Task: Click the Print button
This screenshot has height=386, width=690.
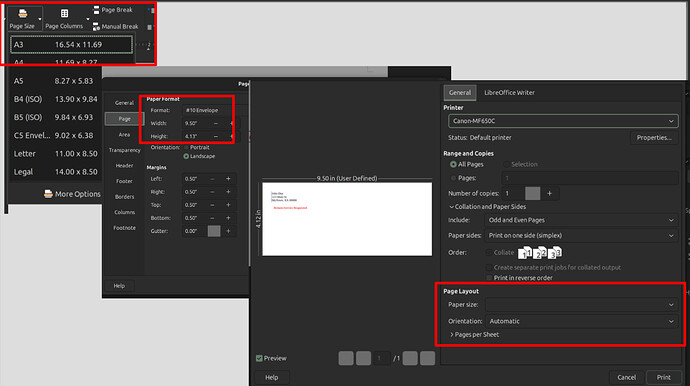Action: [664, 377]
